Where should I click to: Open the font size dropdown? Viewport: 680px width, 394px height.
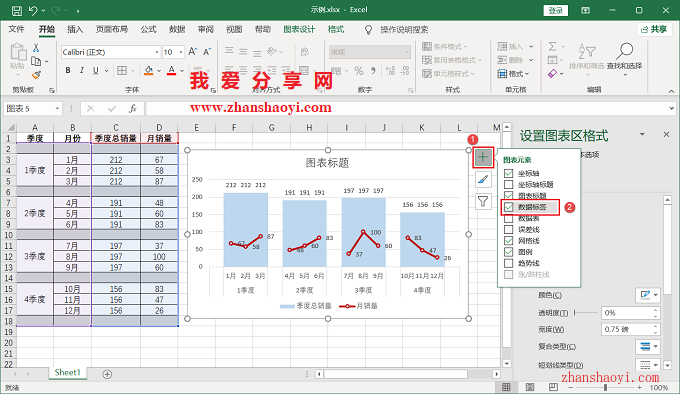coord(181,52)
